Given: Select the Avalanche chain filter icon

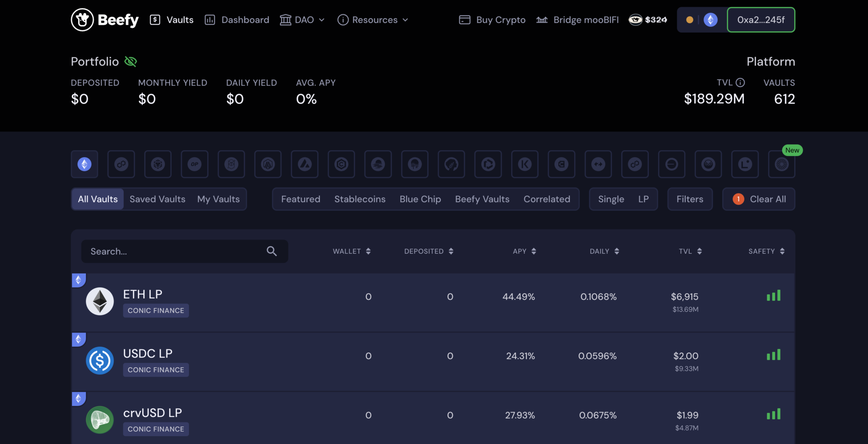Looking at the screenshot, I should click(304, 164).
